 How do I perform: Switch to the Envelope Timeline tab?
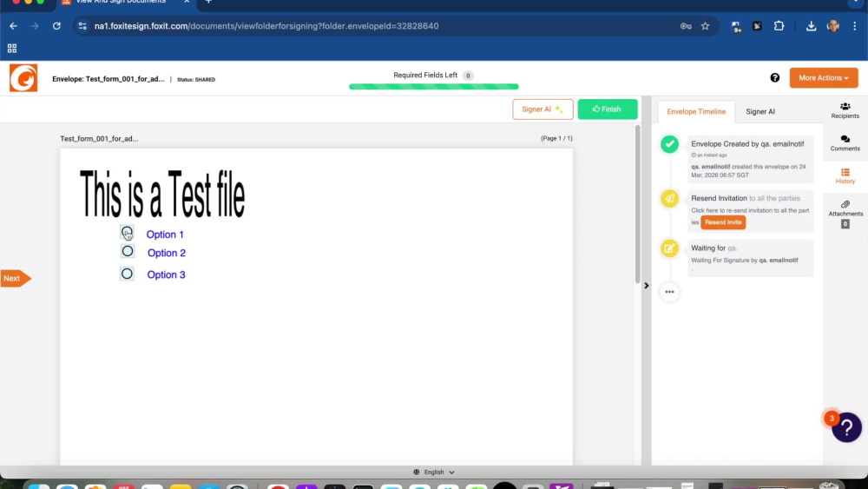click(x=696, y=111)
